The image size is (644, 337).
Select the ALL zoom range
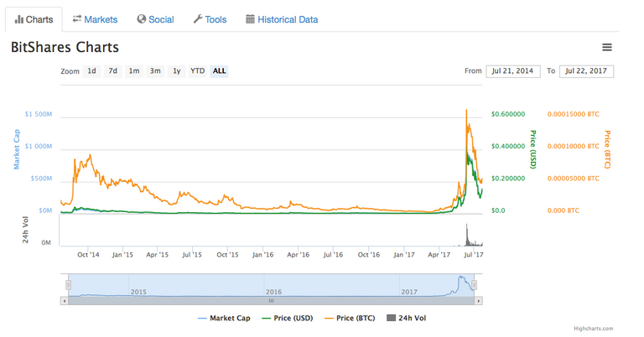(x=219, y=71)
